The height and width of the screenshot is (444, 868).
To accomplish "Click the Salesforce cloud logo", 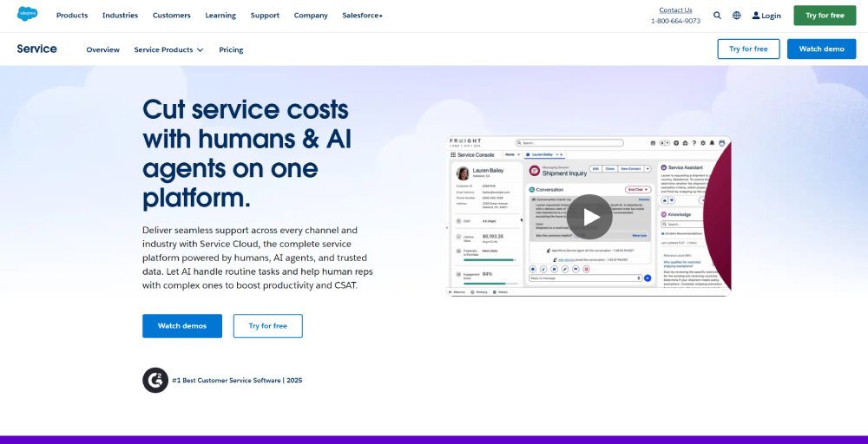I will coord(27,14).
